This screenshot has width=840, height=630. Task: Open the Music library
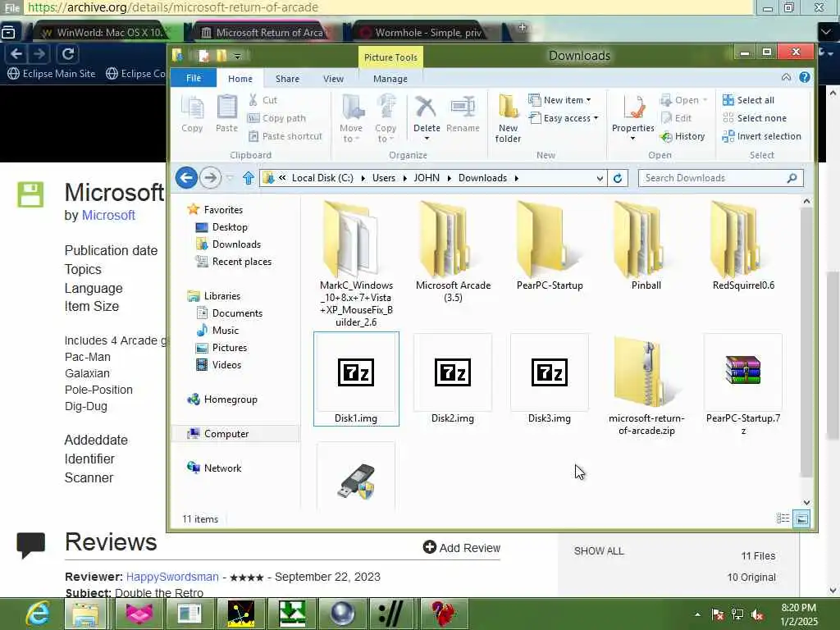217,330
